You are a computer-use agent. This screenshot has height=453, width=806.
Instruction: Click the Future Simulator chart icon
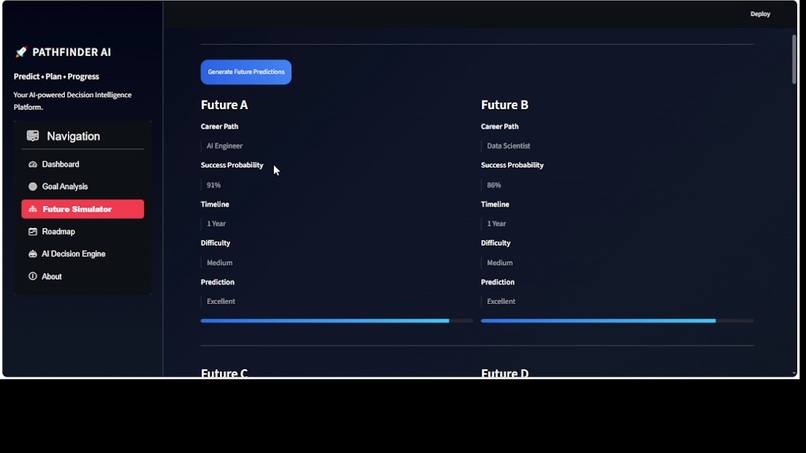click(x=33, y=209)
